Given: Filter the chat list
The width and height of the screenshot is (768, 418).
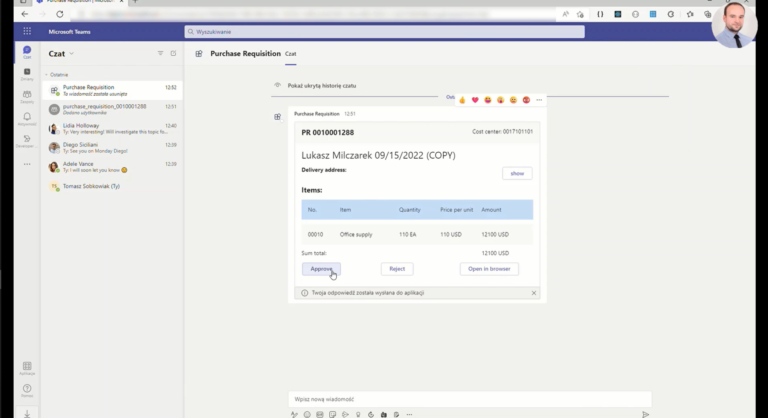Looking at the screenshot, I should click(160, 53).
